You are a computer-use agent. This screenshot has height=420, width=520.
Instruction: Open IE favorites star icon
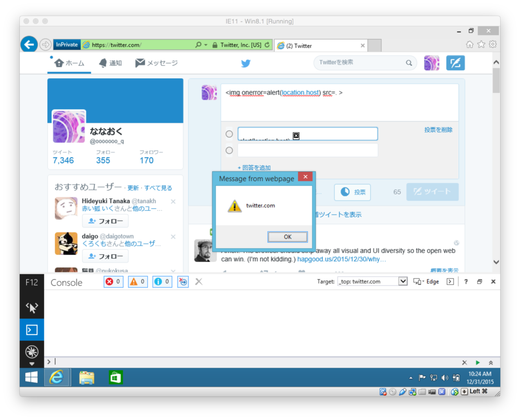tap(481, 45)
